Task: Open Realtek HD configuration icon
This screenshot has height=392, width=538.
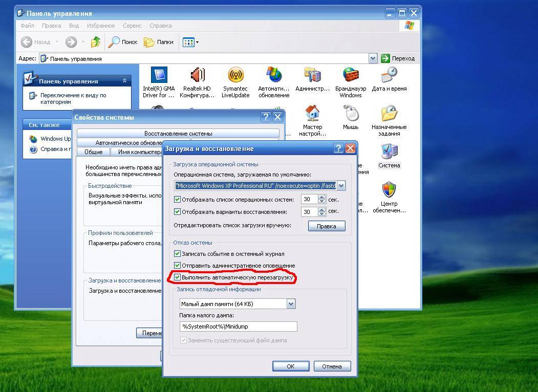Action: pos(197,82)
